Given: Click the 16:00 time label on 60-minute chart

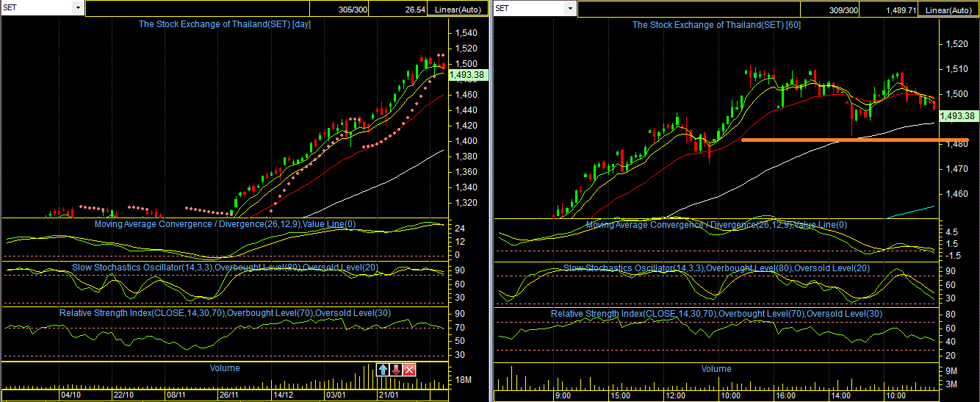Looking at the screenshot, I should click(x=786, y=395).
